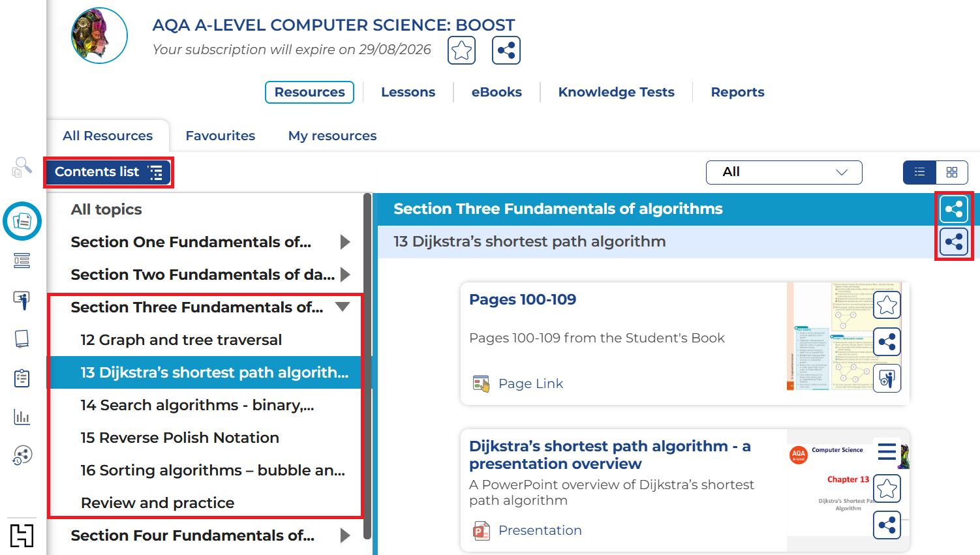Screen dimensions: 980x555
Task: Expand Section One Fundamentals topic
Action: point(345,242)
